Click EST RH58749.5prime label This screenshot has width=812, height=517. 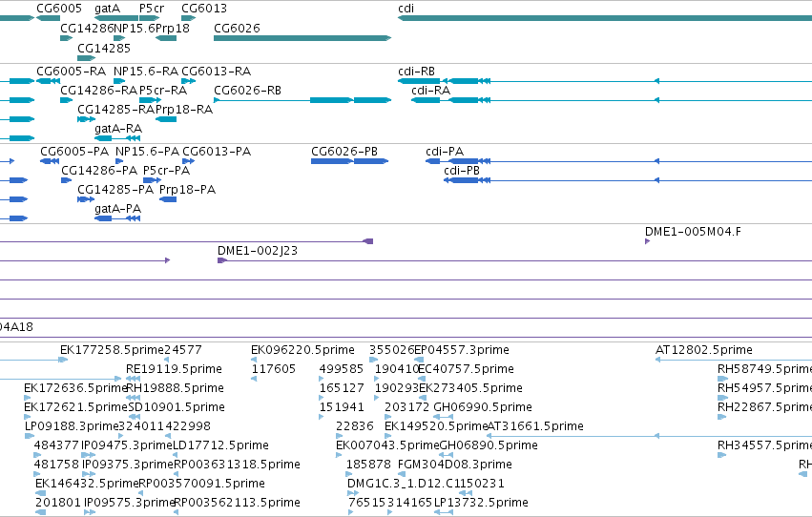[764, 369]
